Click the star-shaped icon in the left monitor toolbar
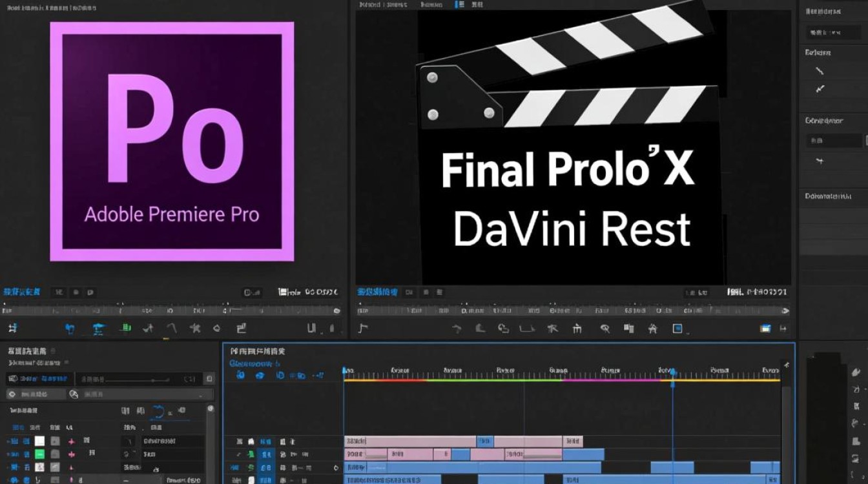The height and width of the screenshot is (484, 868). pyautogui.click(x=195, y=328)
